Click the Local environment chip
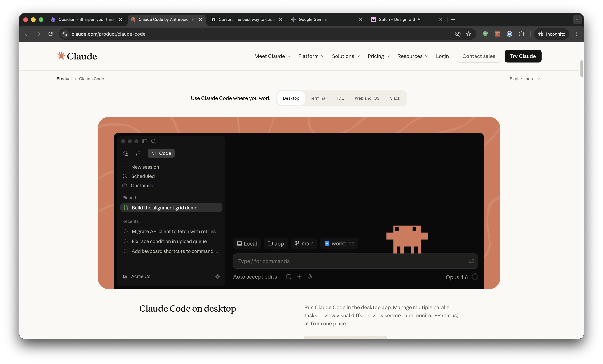 coord(247,244)
